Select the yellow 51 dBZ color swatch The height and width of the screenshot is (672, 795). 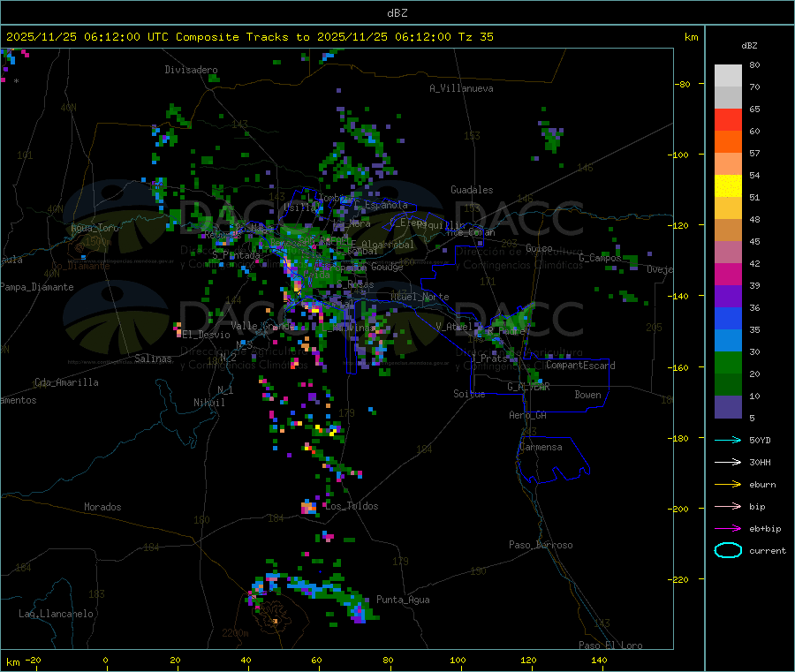tap(728, 186)
